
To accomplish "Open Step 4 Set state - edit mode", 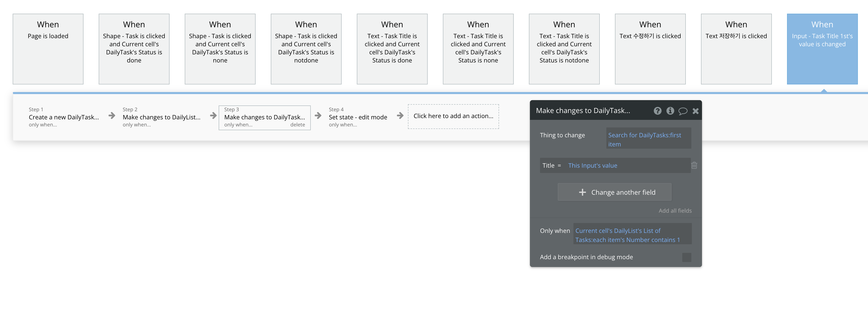I will point(358,117).
